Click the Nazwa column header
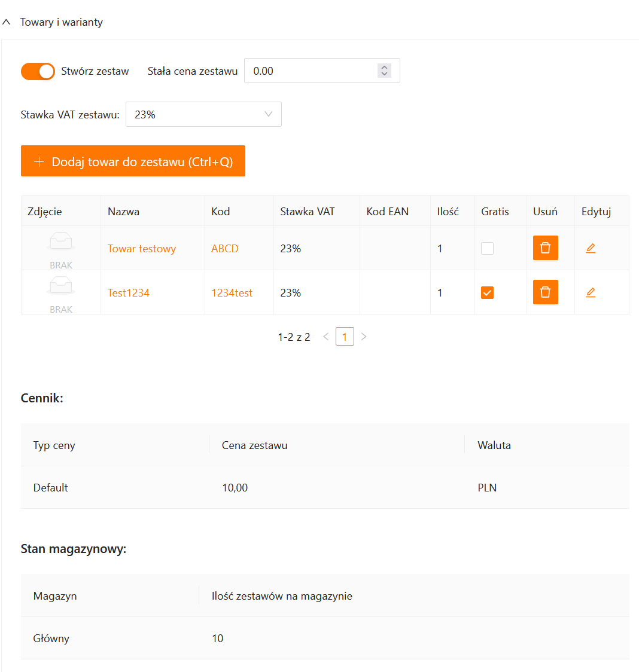639x672 pixels. point(123,212)
